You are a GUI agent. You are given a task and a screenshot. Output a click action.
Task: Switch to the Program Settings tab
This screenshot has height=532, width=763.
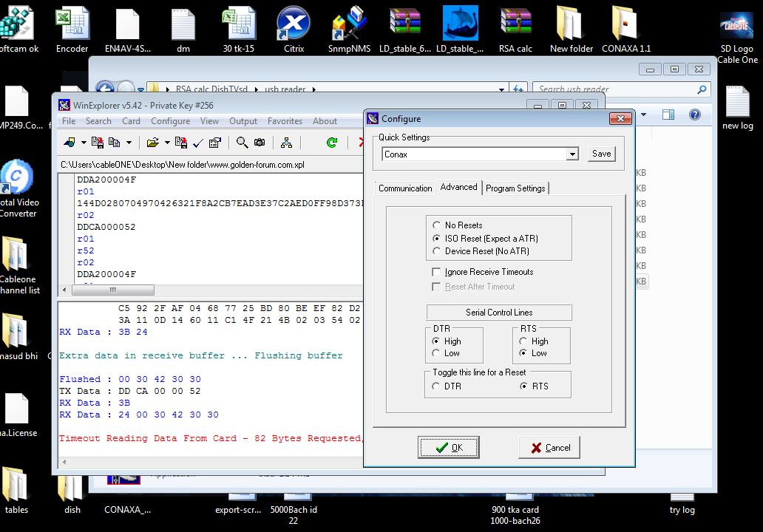515,188
